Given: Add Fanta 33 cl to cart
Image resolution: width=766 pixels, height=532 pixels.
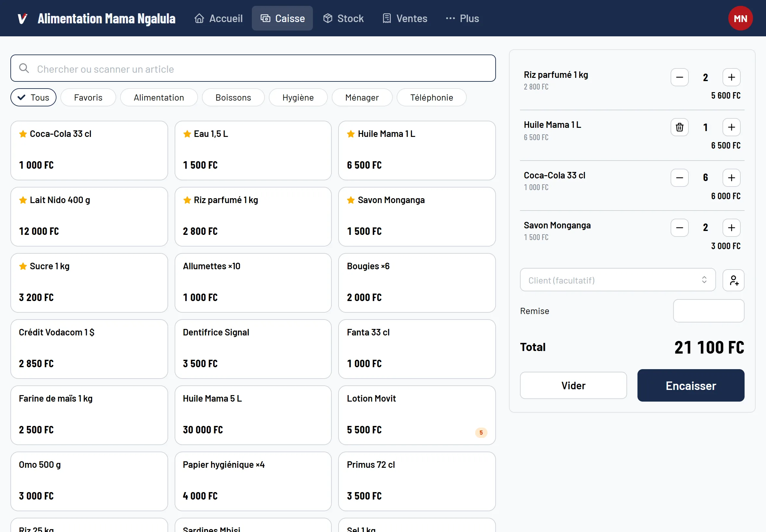Looking at the screenshot, I should (417, 349).
